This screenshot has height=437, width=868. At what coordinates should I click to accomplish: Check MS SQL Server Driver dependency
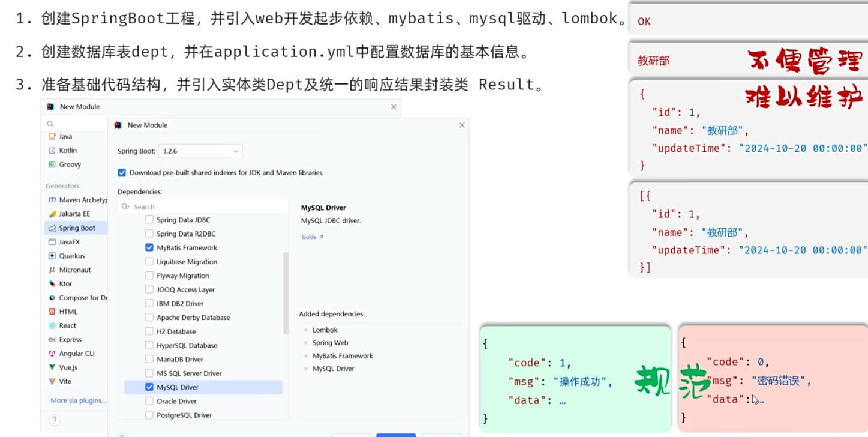pos(149,373)
